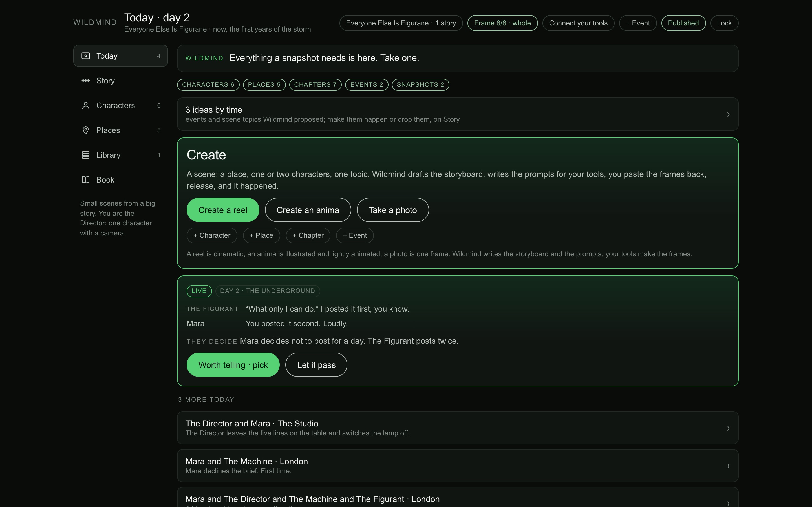Expand The Director and Mara Studio scene
The height and width of the screenshot is (507, 812).
[458, 428]
